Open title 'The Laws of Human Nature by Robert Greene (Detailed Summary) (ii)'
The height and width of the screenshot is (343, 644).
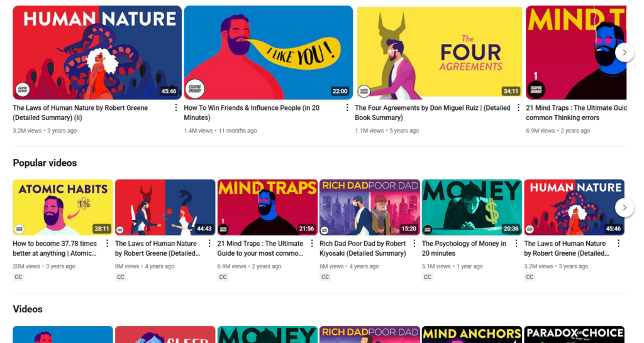(x=80, y=112)
